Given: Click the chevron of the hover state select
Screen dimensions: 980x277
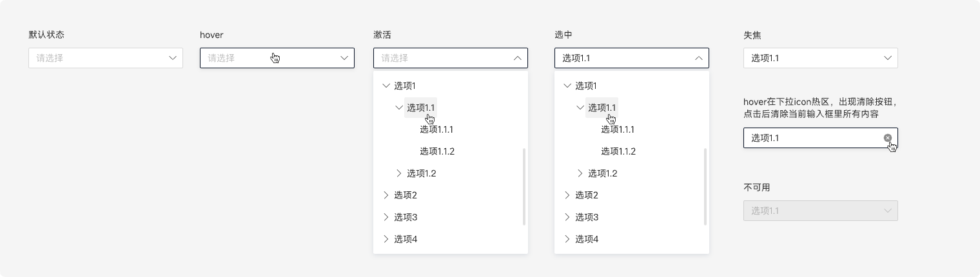Looking at the screenshot, I should click(344, 58).
